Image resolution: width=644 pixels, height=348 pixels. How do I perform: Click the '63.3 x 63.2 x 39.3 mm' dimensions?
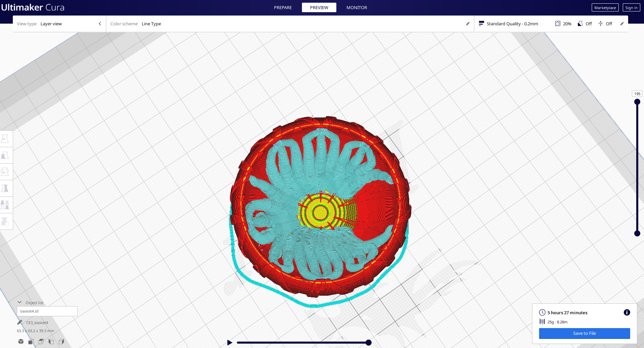pos(35,331)
